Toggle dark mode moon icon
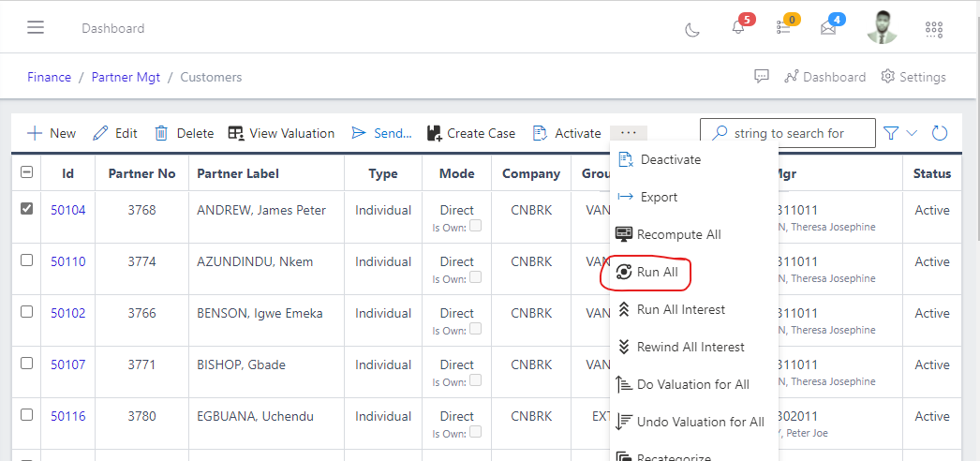980x461 pixels. coord(692,29)
